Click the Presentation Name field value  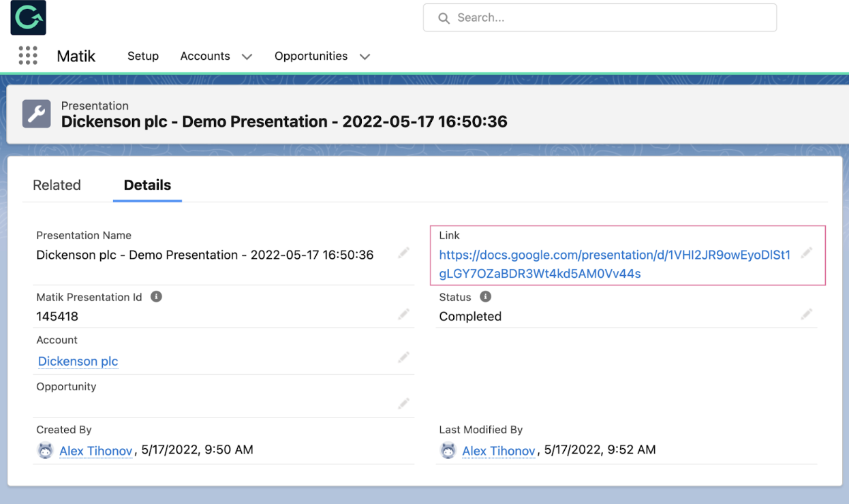pyautogui.click(x=204, y=255)
